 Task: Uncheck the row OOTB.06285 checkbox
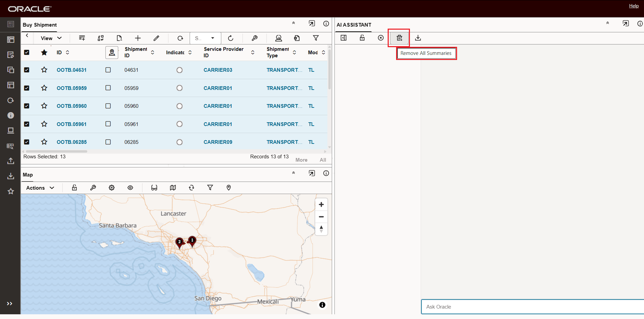[x=27, y=142]
